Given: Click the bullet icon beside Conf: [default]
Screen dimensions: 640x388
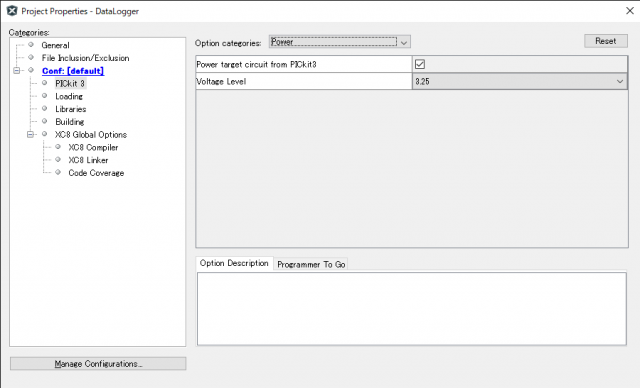Looking at the screenshot, I should 31,70.
